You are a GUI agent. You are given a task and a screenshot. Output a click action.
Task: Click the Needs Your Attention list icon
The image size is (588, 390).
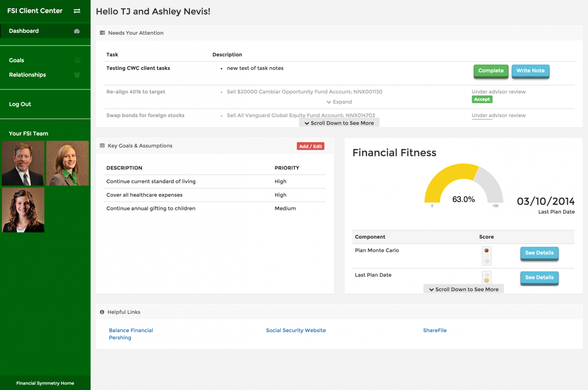pyautogui.click(x=102, y=33)
